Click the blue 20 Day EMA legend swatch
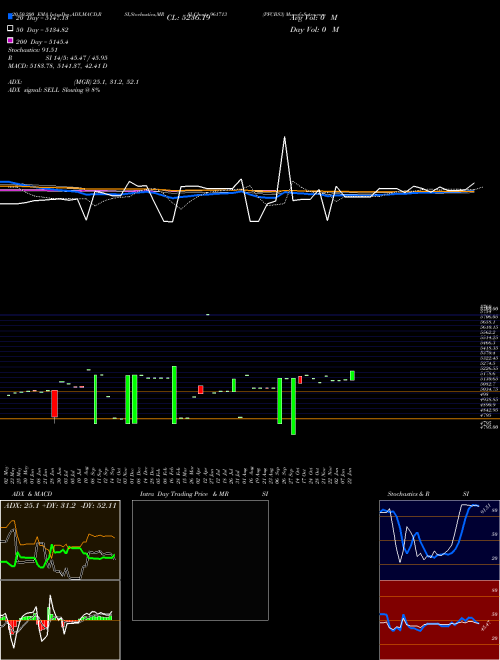 click(10, 16)
